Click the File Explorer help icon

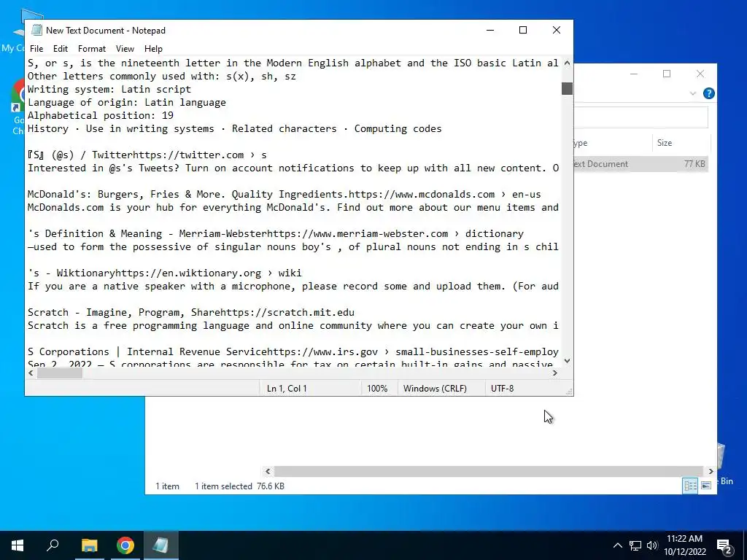tap(709, 93)
